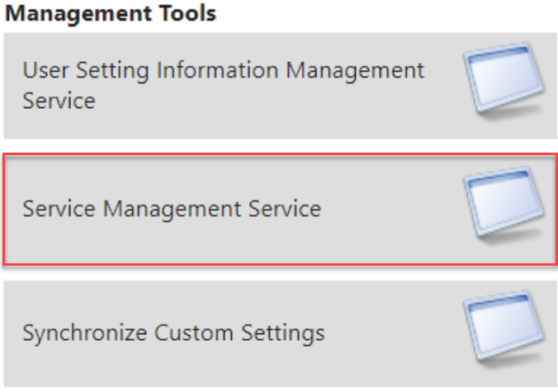
Task: Click the gray background of Service Management Service tile
Action: point(391,242)
